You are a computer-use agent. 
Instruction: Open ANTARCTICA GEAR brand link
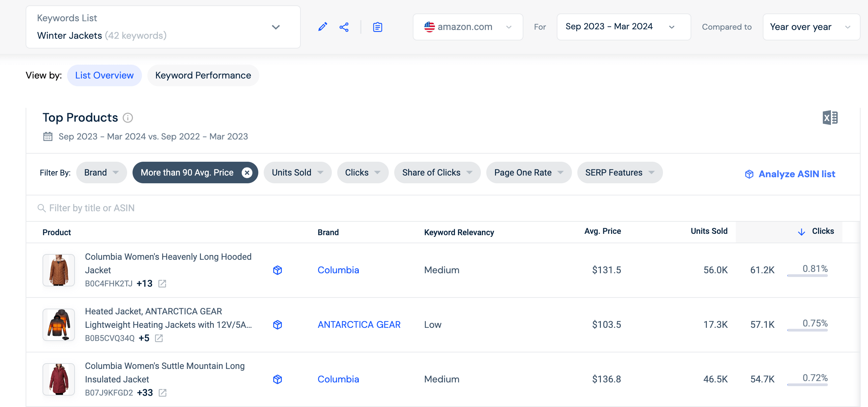coord(359,325)
